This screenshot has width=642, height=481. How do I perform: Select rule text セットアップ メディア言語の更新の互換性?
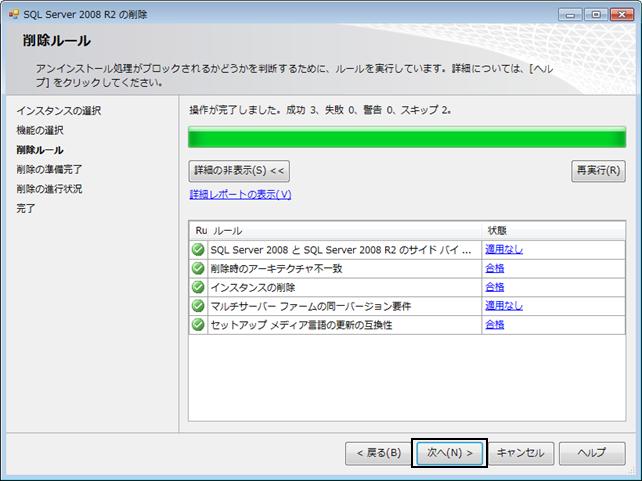301,325
